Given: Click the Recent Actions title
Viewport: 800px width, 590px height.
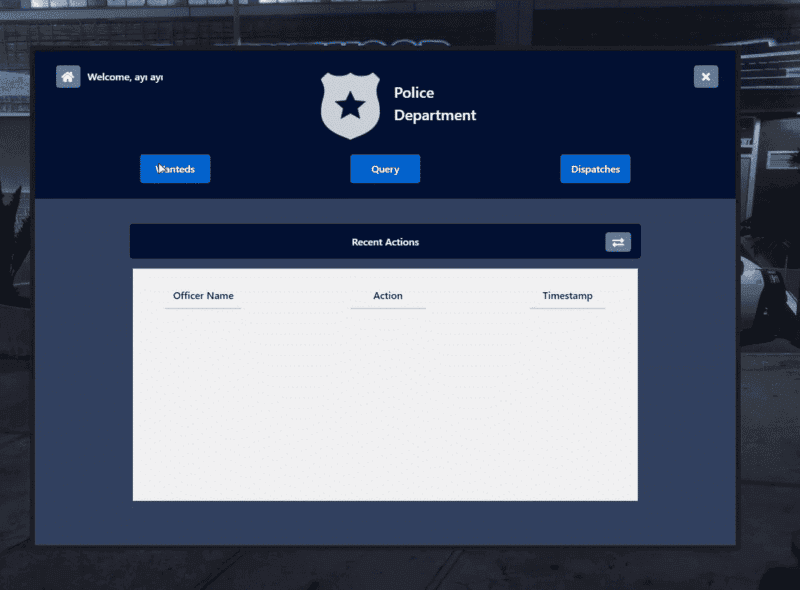Looking at the screenshot, I should [385, 242].
